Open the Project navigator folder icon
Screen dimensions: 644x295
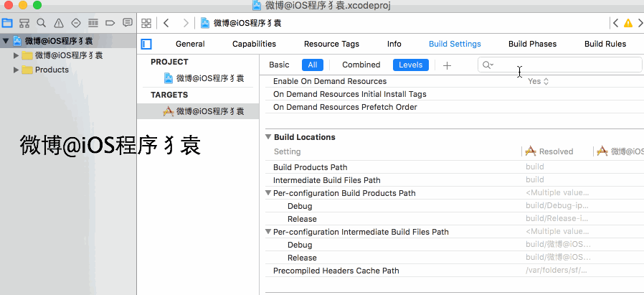click(x=9, y=23)
